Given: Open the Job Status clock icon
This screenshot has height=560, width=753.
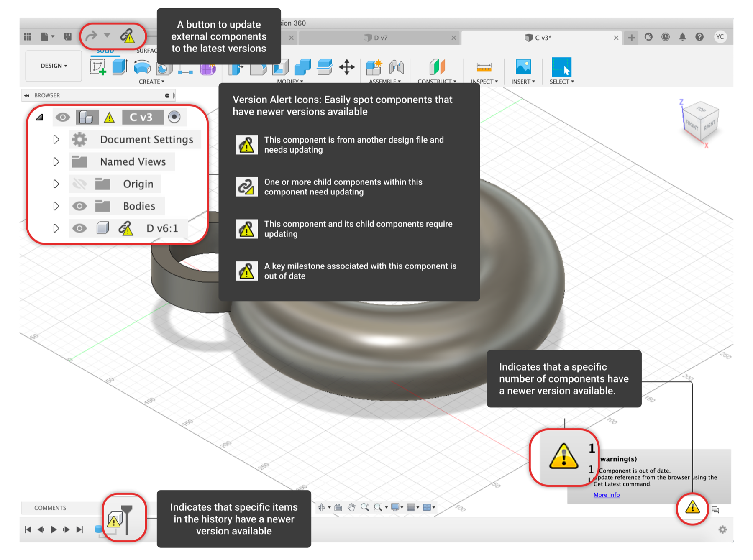Looking at the screenshot, I should tap(666, 37).
